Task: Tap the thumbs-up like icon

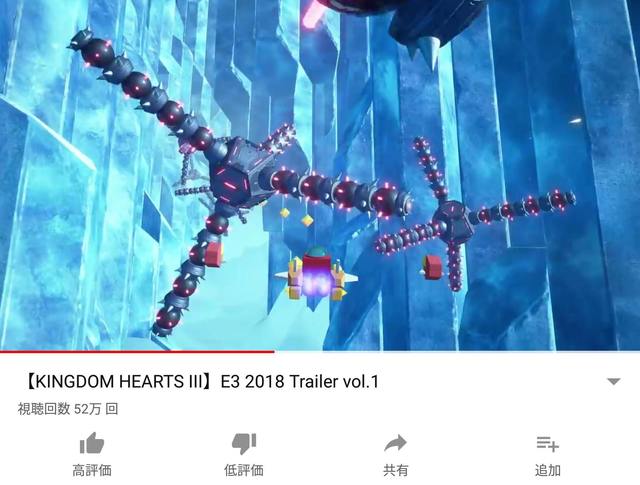Action: [x=92, y=443]
